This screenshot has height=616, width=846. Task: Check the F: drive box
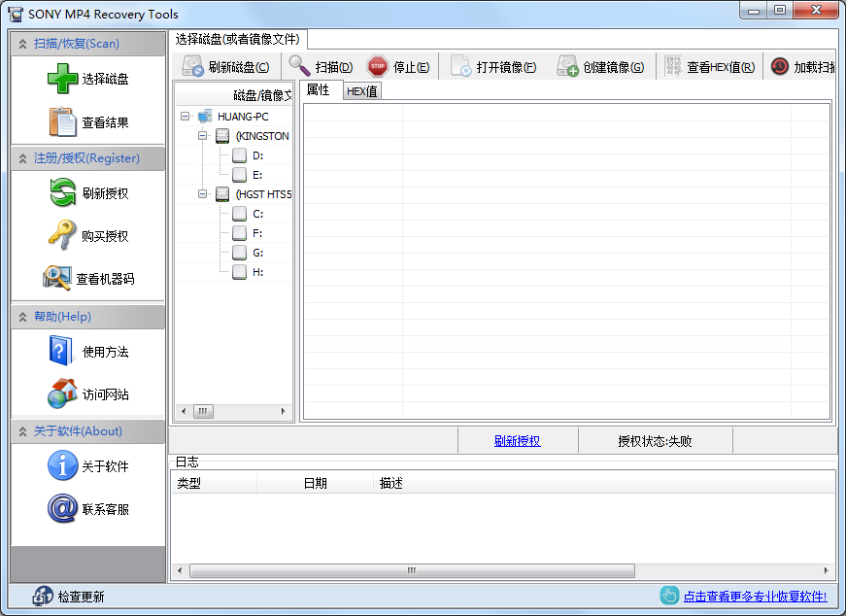(239, 233)
